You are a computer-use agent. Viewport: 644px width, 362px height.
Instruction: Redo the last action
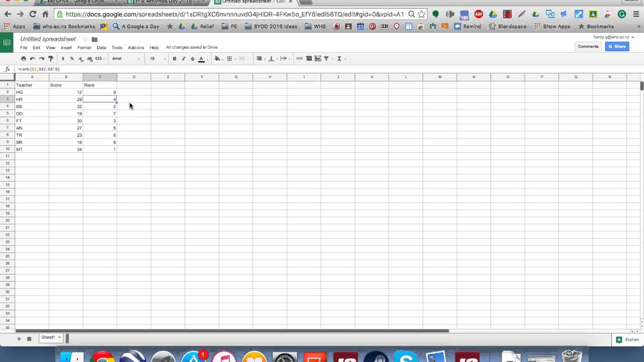tap(41, 59)
